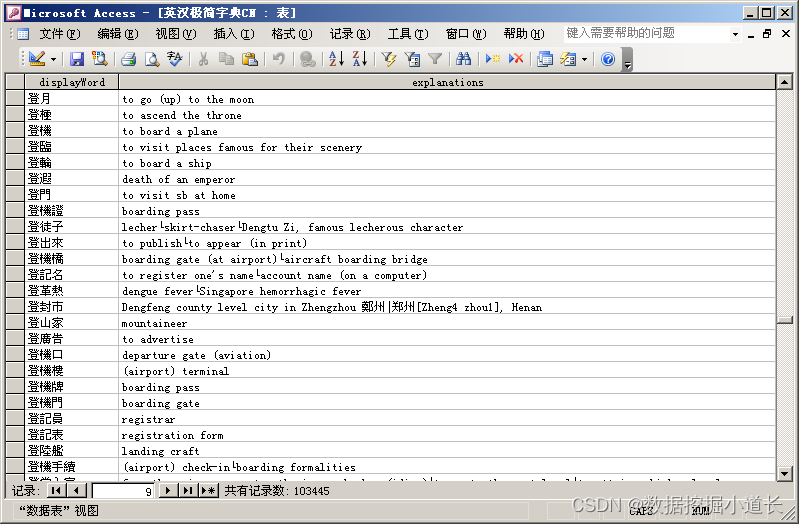Go to last record navigation button
Screen dimensions: 799x524
tap(188, 490)
